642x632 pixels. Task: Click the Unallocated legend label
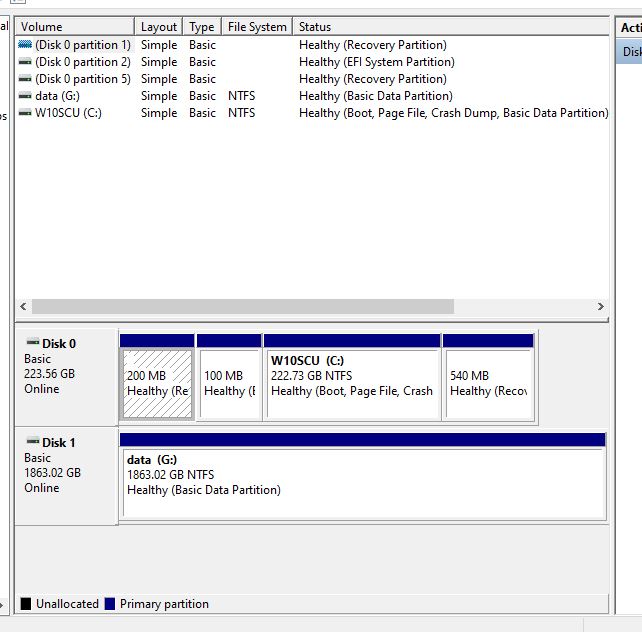click(68, 604)
